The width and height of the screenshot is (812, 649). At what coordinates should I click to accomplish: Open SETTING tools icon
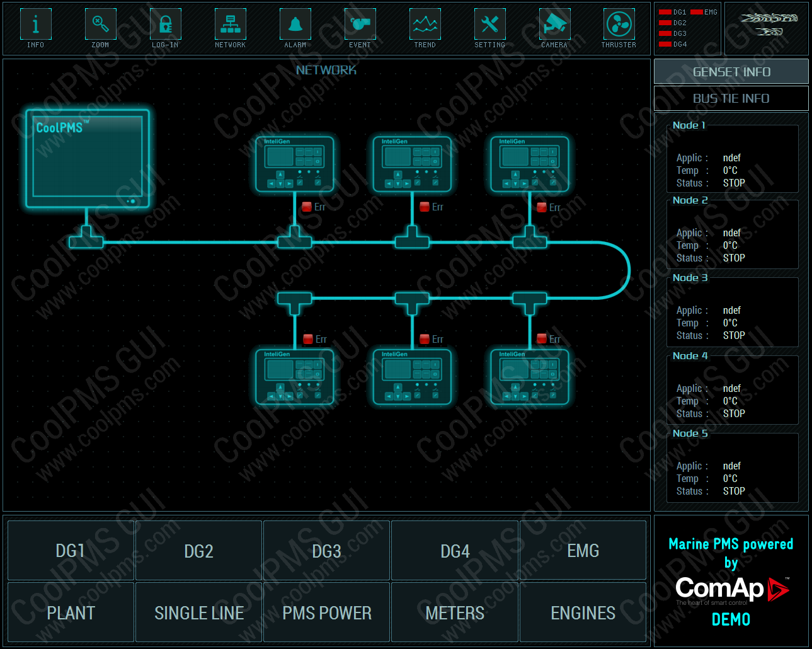pos(489,25)
